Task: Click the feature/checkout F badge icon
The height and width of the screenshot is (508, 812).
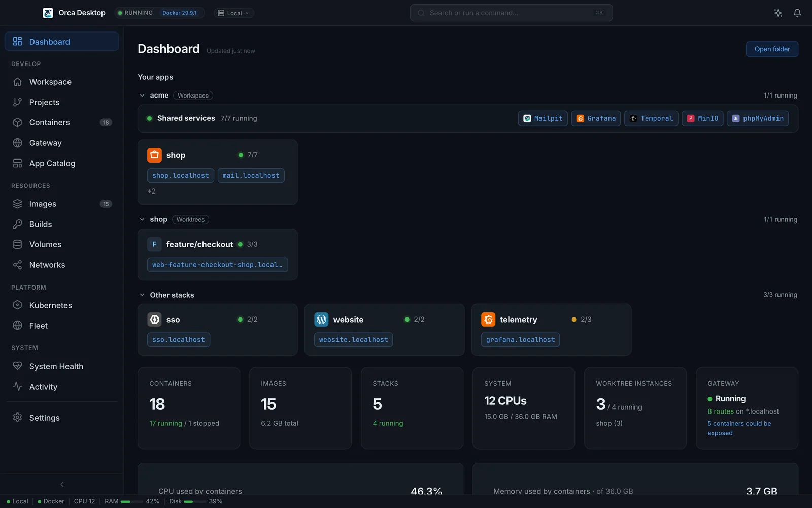Action: pos(154,244)
